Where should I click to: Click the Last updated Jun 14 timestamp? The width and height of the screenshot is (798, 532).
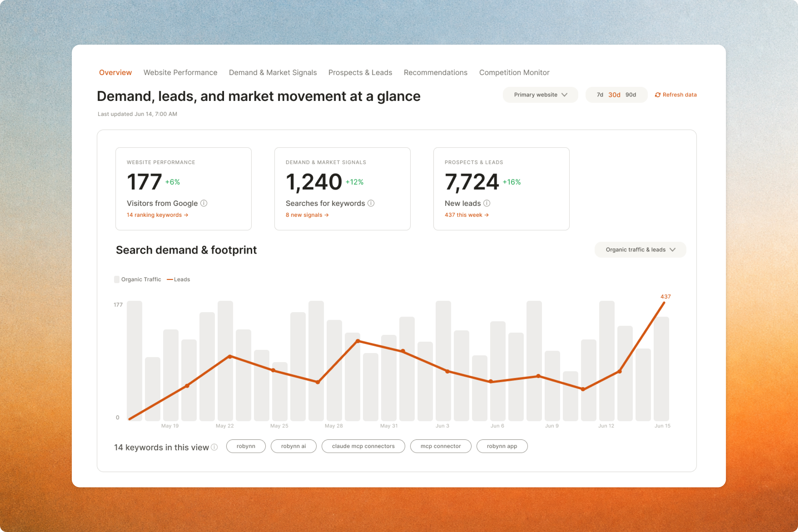[137, 114]
